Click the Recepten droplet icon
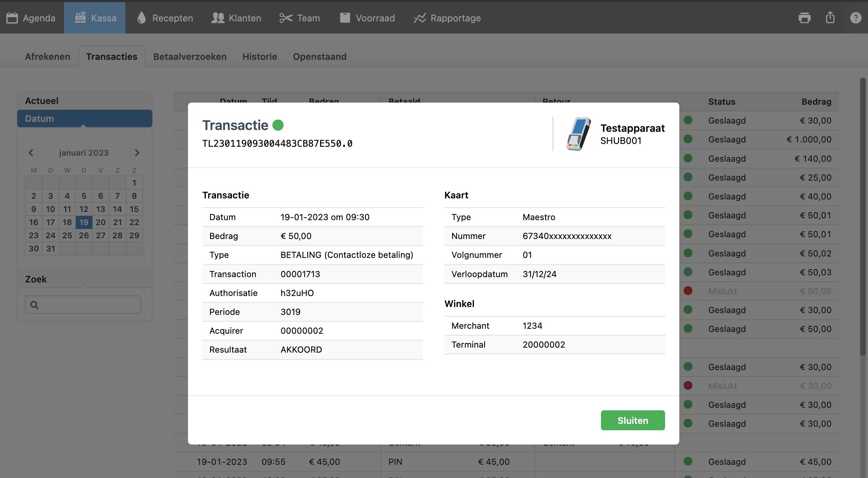Image resolution: width=868 pixels, height=478 pixels. click(x=141, y=18)
